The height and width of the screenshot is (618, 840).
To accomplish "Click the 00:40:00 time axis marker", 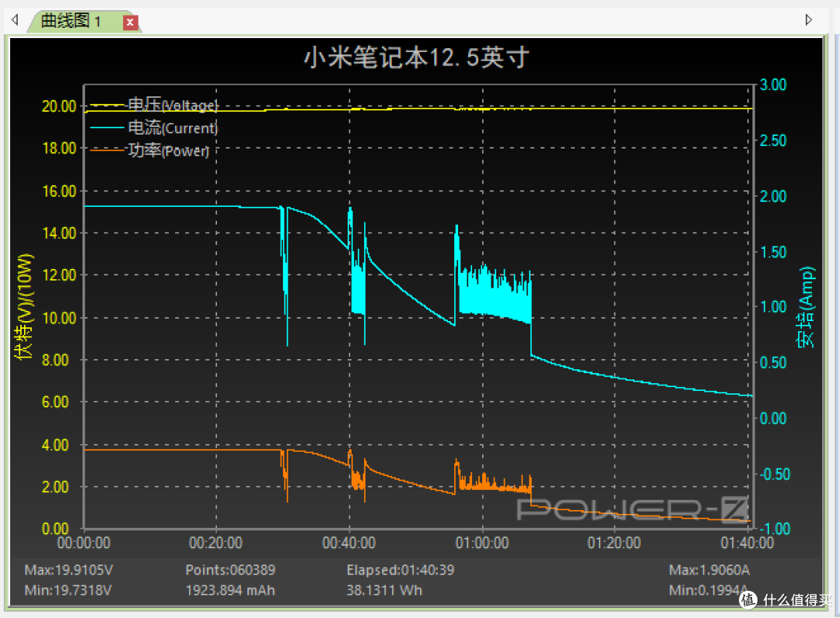I will [349, 543].
